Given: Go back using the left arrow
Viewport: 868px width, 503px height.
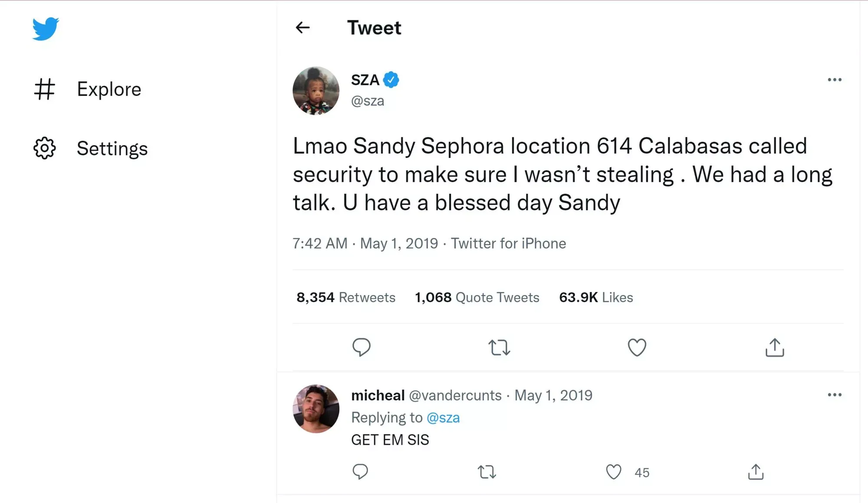Looking at the screenshot, I should click(302, 28).
